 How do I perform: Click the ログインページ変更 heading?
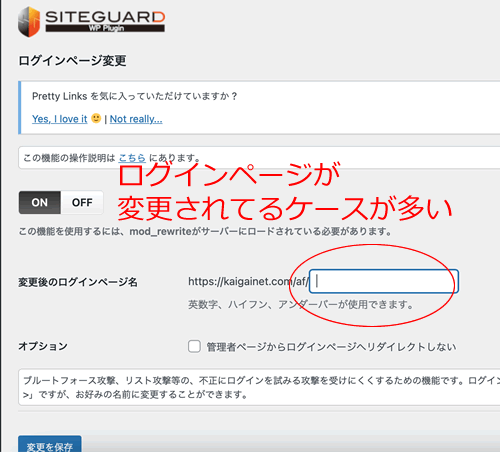click(x=72, y=61)
